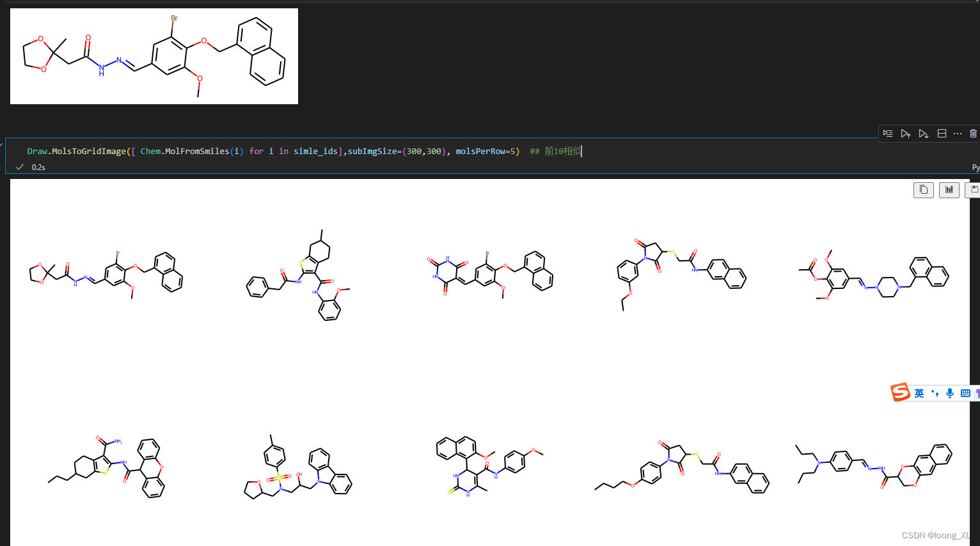This screenshot has height=546, width=980.
Task: Enable voice input in the Sogou toolbar
Action: 949,393
